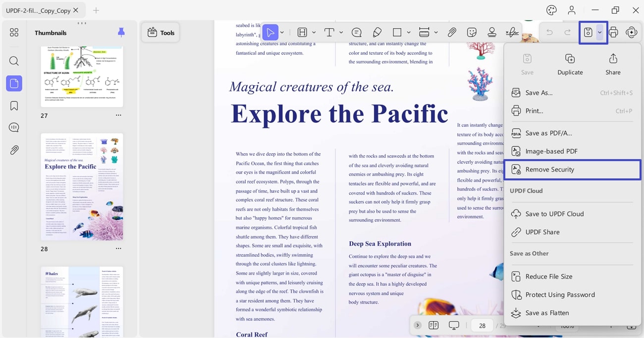Select the UPDF-2-fil..._Copy_Copy document tab
644x338 pixels.
tap(43, 10)
